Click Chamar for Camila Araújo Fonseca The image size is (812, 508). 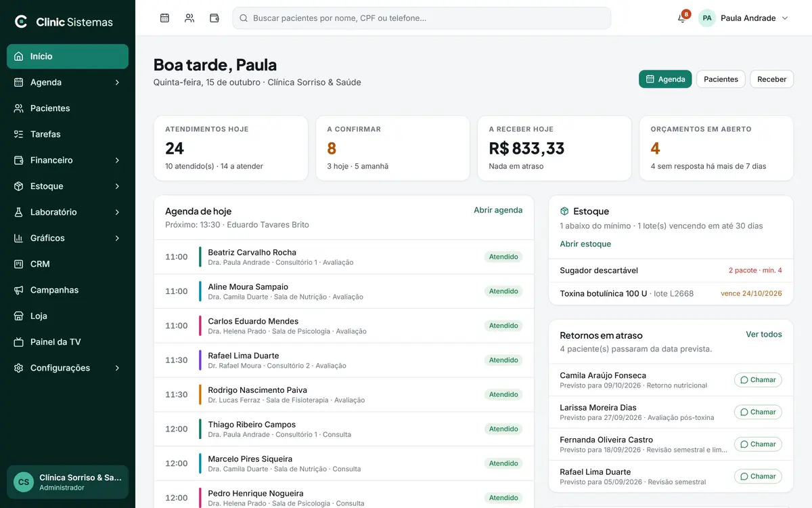coord(758,380)
